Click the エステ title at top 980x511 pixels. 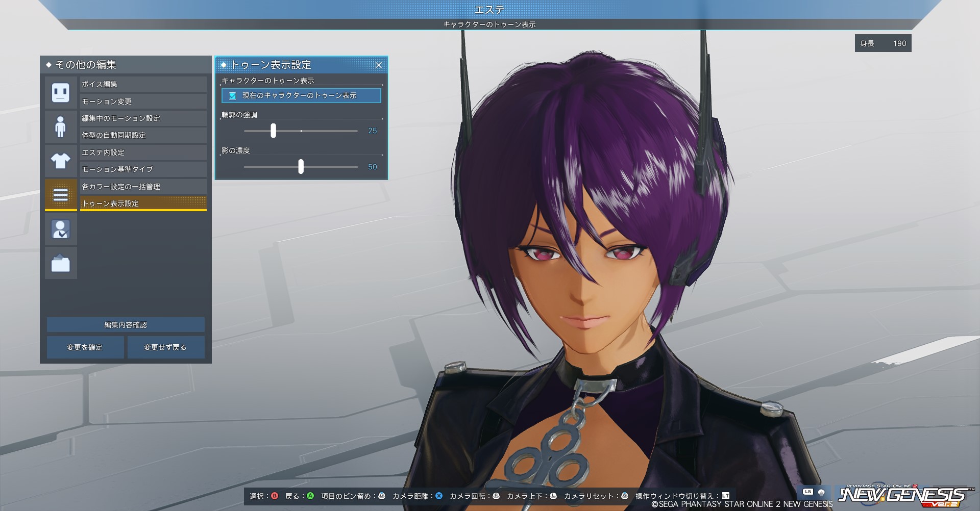[x=489, y=9]
